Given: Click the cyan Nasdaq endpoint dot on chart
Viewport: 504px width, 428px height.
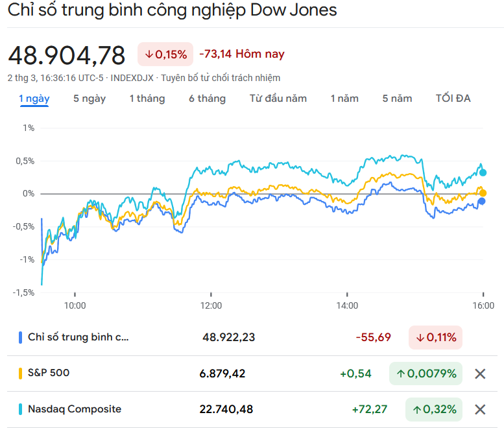Looking at the screenshot, I should [482, 172].
